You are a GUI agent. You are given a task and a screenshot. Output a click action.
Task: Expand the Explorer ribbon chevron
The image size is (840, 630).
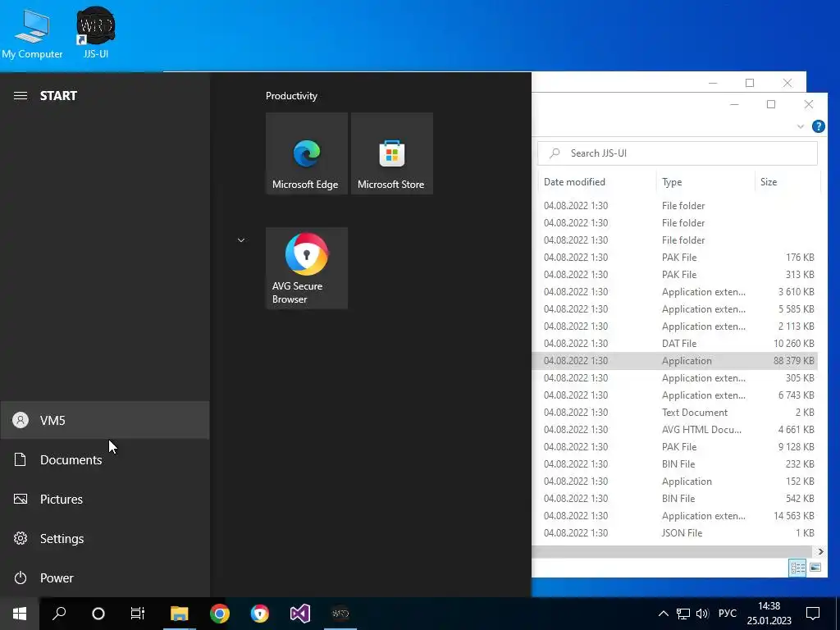click(801, 127)
